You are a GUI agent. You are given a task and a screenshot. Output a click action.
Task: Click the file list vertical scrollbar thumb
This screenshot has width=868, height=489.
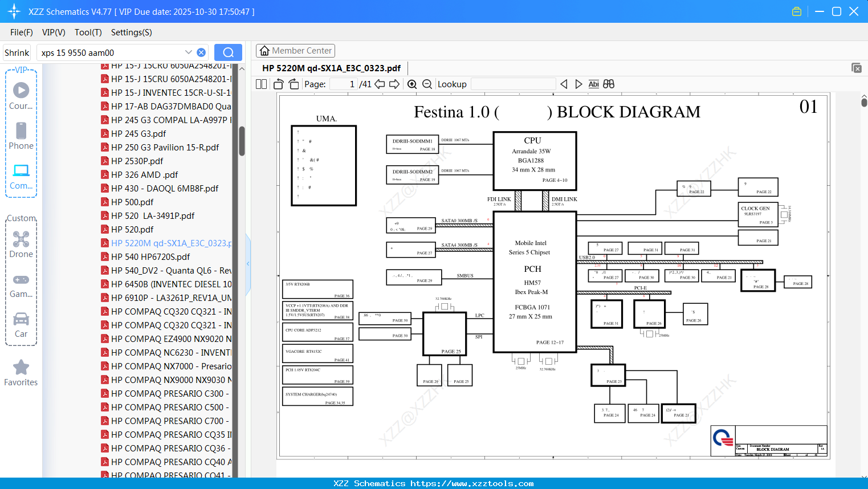coord(242,141)
